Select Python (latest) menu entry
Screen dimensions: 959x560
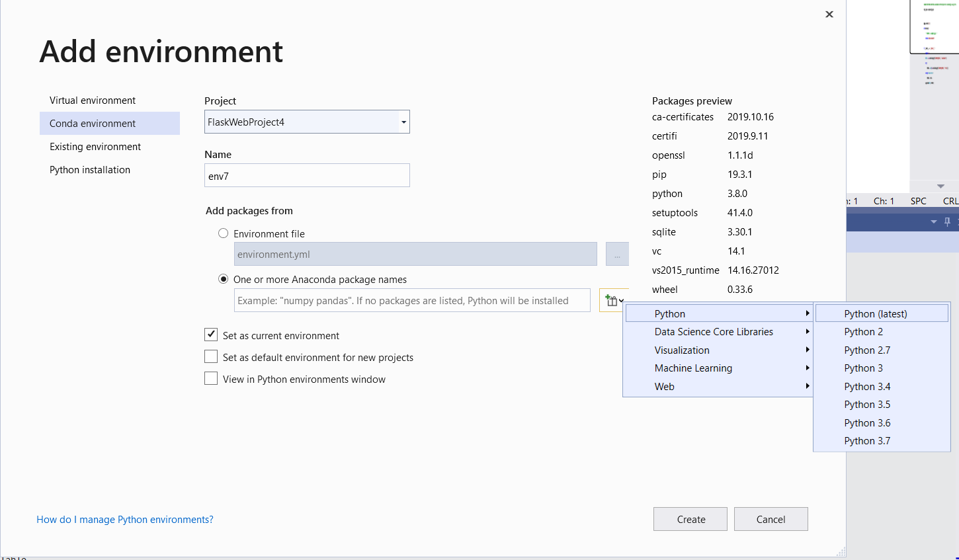coord(876,314)
